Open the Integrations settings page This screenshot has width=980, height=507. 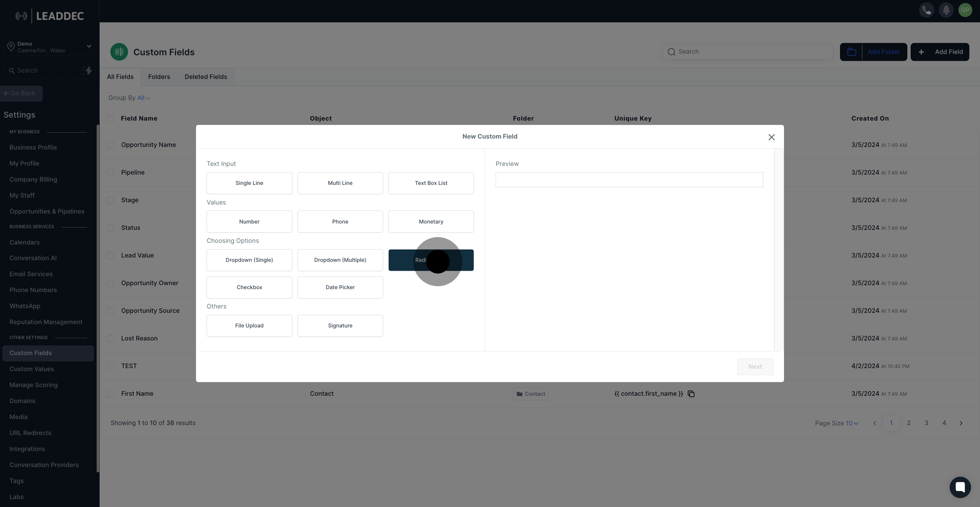click(x=27, y=449)
